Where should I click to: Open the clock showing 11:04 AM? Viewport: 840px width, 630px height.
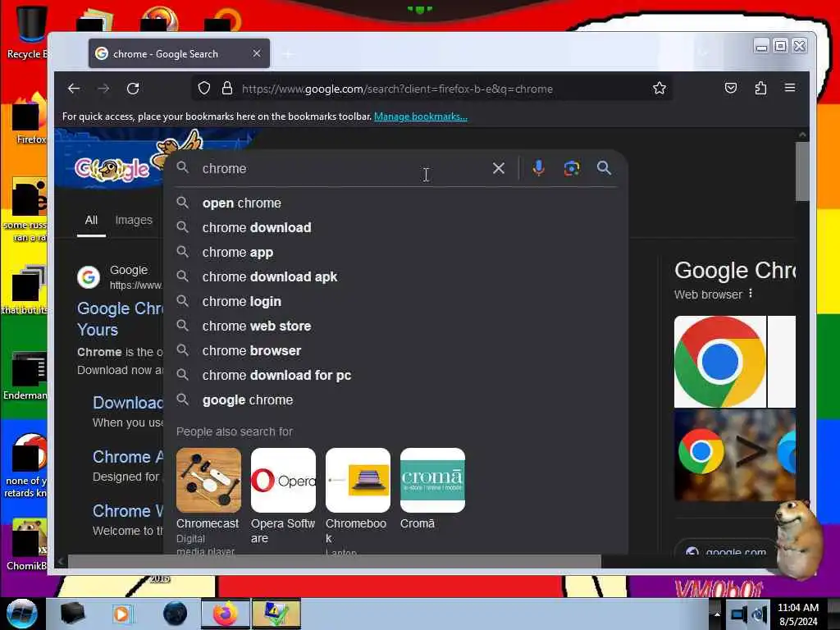[x=797, y=614]
